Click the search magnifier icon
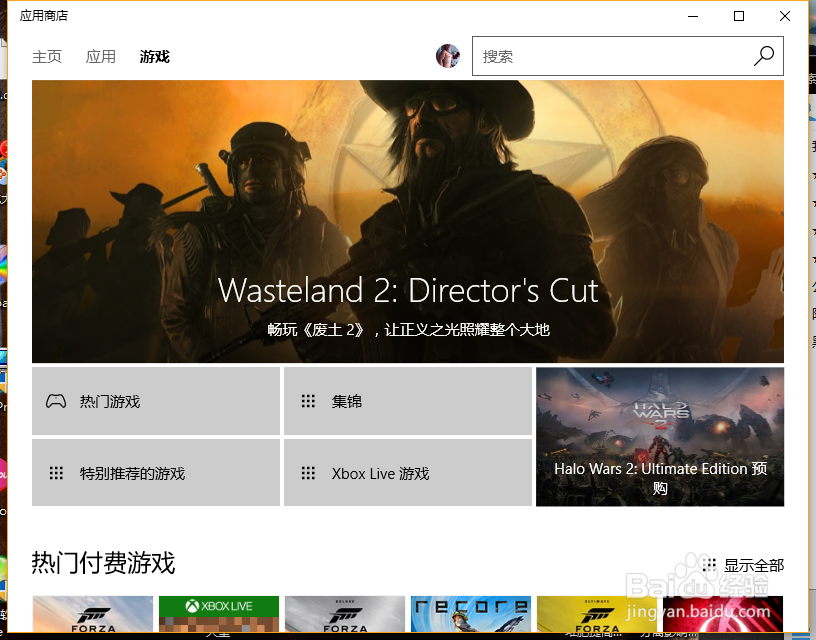The image size is (816, 640). [x=763, y=56]
